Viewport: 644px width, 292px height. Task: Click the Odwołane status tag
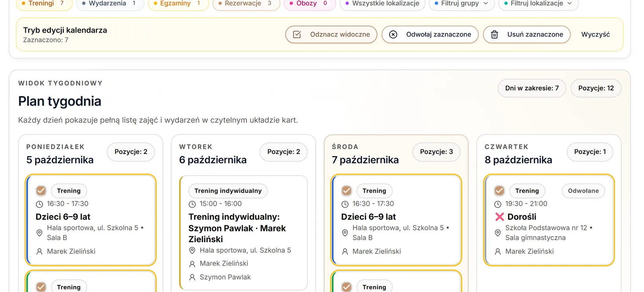pos(584,191)
